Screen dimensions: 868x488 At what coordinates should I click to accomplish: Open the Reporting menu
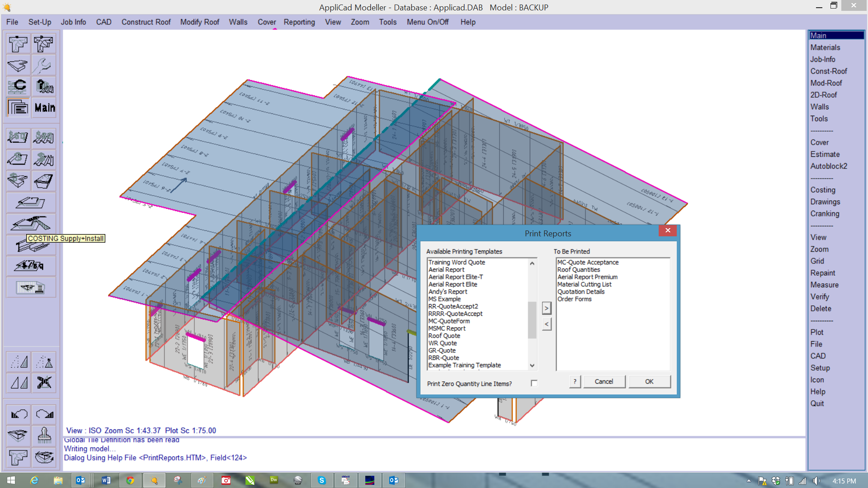(299, 22)
